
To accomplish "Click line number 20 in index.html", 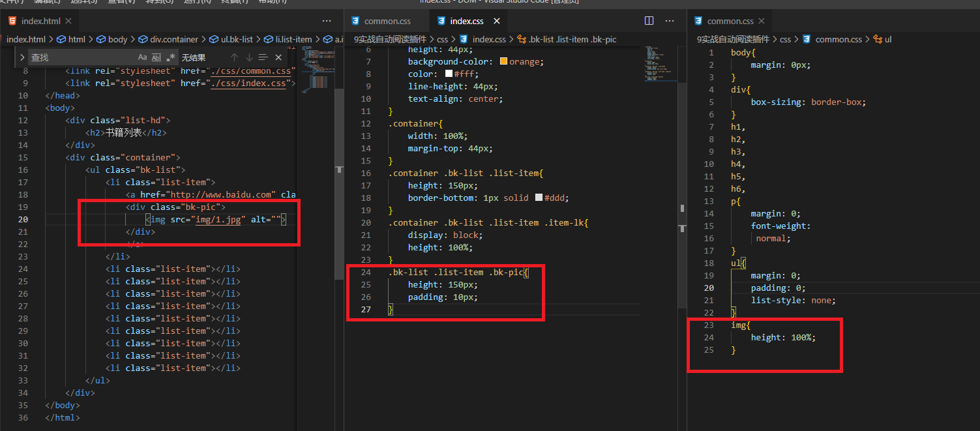I will coord(23,219).
